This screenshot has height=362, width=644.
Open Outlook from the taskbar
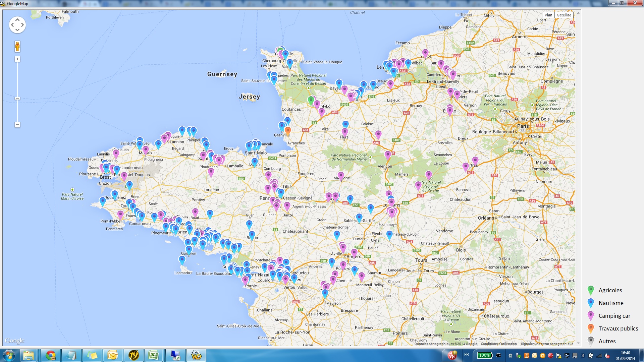tap(113, 355)
